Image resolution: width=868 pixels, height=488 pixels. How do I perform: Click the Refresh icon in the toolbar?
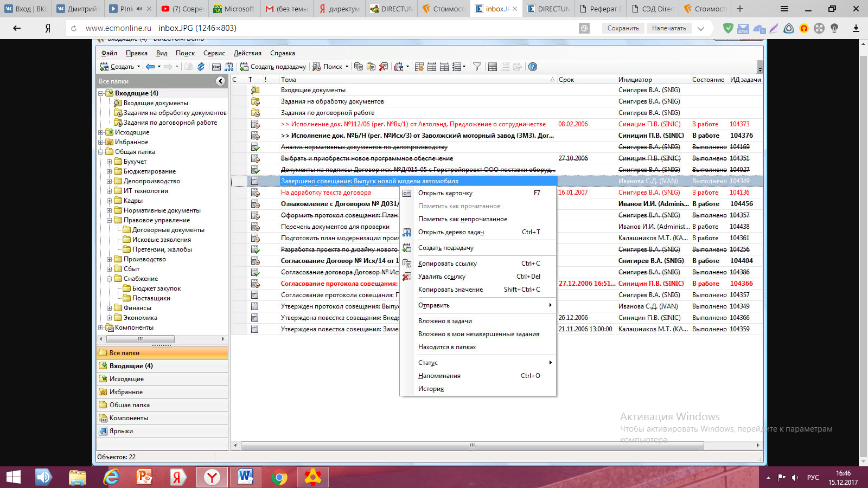click(x=201, y=67)
